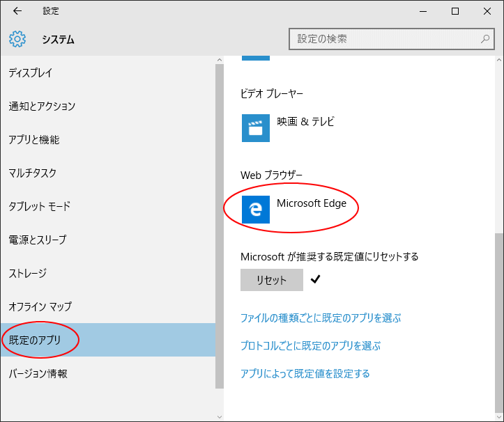
Task: Click the 映画 & テレビ app name
Action: click(x=305, y=122)
